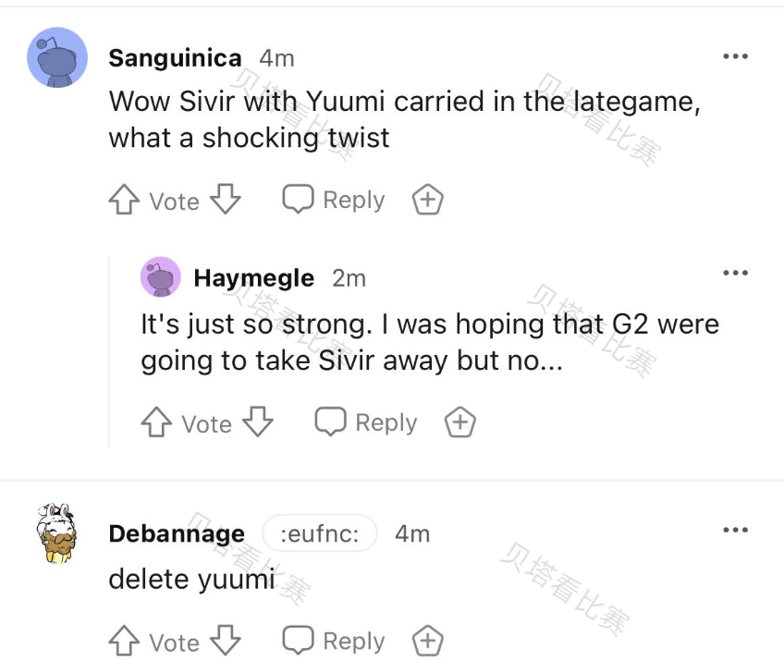Open more options for Sanguinica's comment
This screenshot has height=672, width=784.
click(x=735, y=56)
